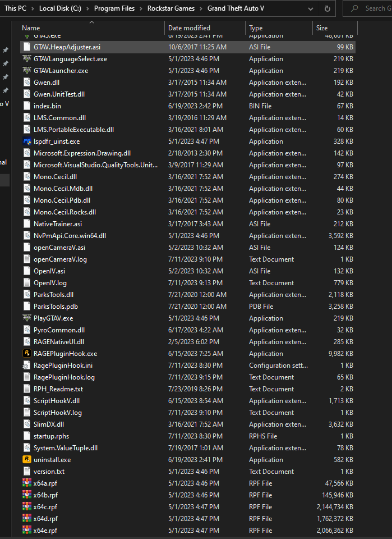Click the refresh button in address bar
The image size is (392, 539).
click(x=328, y=8)
